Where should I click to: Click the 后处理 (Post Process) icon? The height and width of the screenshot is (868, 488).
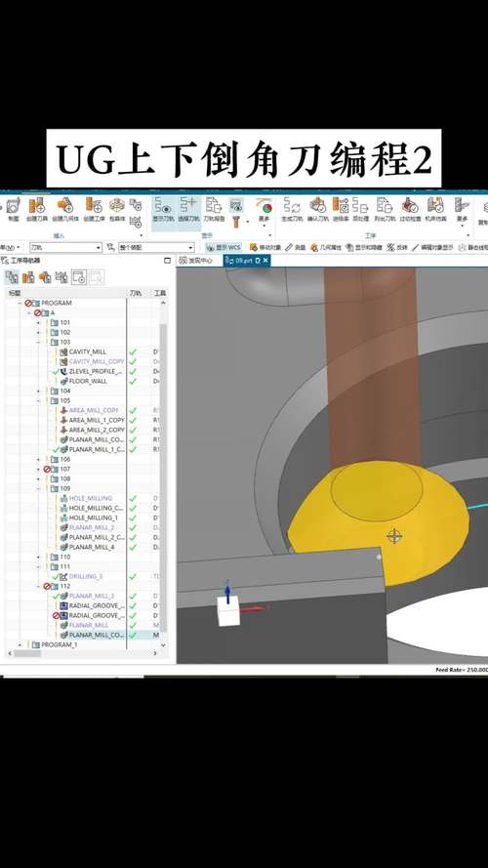pyautogui.click(x=360, y=210)
